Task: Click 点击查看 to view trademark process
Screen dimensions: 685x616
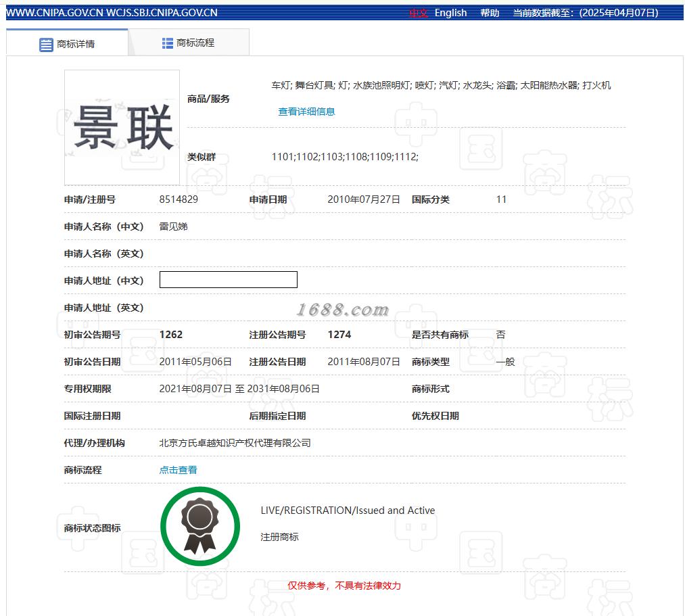Action: click(178, 470)
